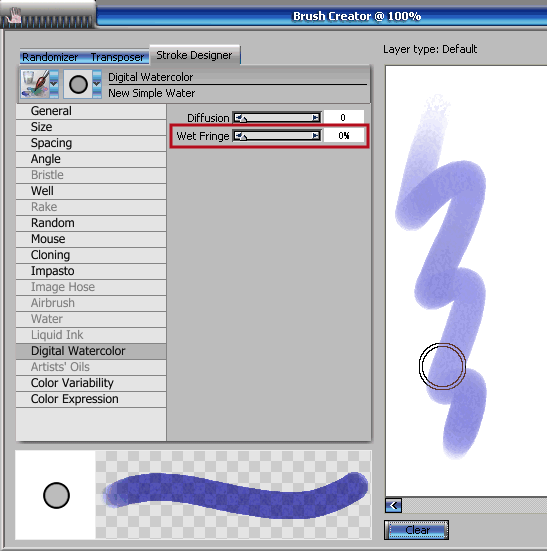547x551 pixels.
Task: Click the dab preview circle thumbnail
Action: pos(56,495)
